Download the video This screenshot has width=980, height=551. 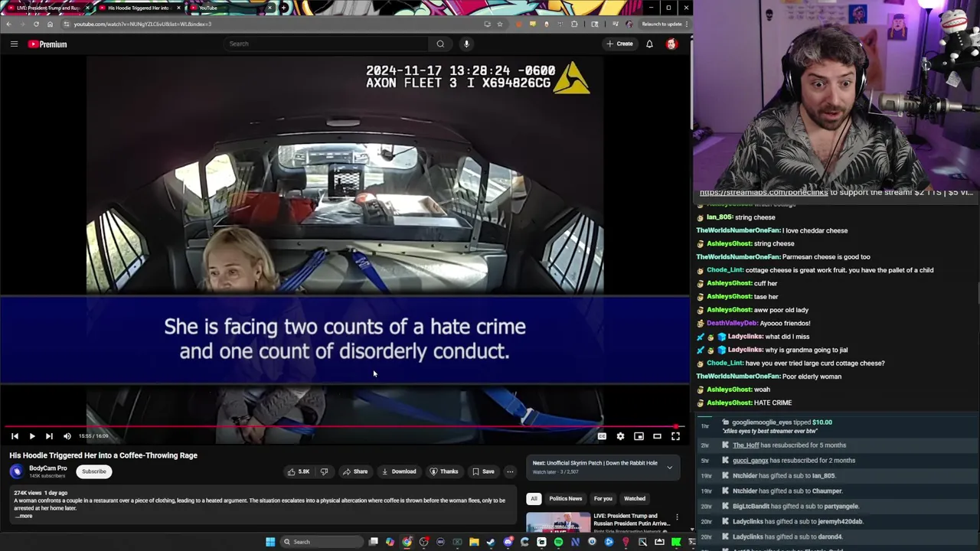coord(399,471)
